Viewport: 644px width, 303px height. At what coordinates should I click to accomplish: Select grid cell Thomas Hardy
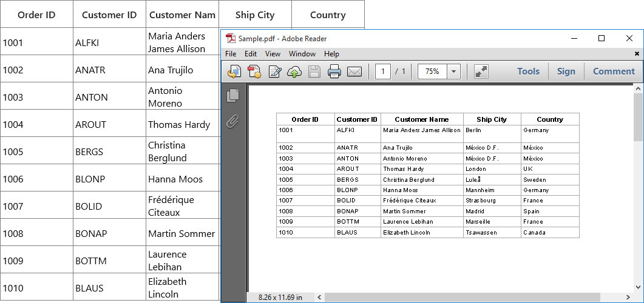tap(182, 124)
